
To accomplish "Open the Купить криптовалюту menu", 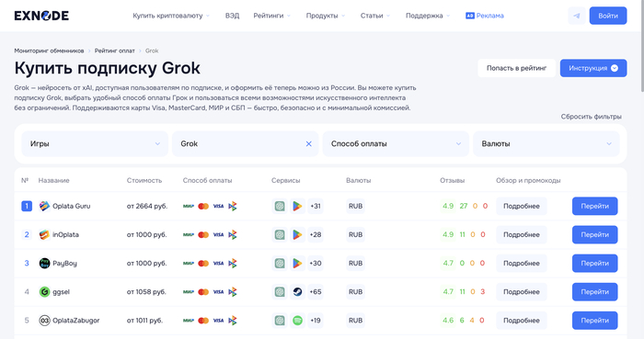I will pyautogui.click(x=171, y=16).
